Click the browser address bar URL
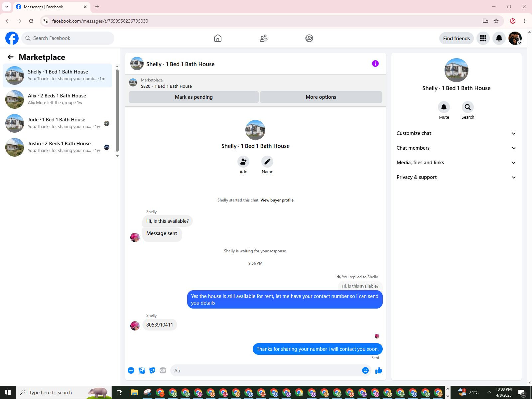532x399 pixels. (100, 21)
